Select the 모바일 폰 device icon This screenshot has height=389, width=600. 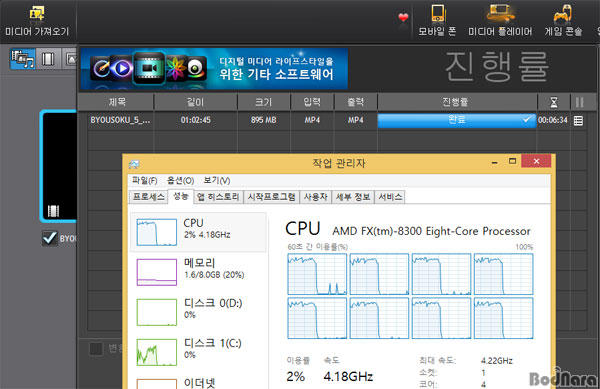(437, 21)
